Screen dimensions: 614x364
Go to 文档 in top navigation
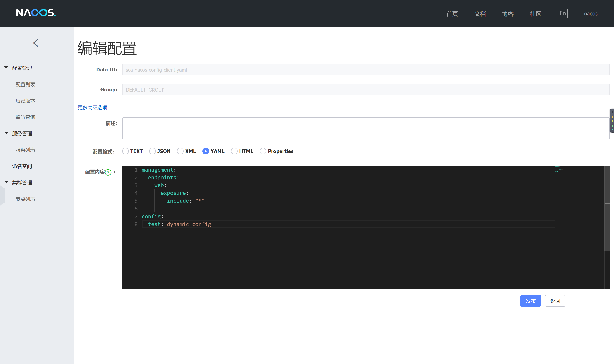[480, 14]
